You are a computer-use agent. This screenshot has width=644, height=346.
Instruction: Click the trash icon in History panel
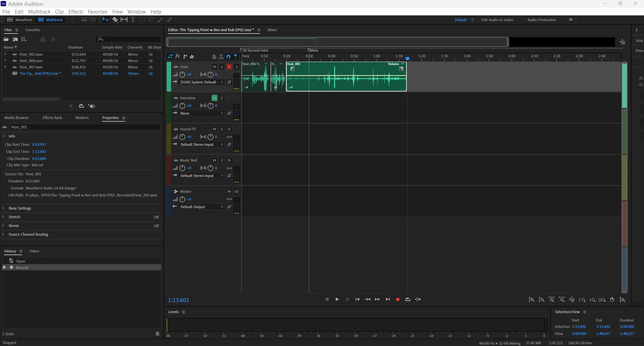click(x=157, y=334)
